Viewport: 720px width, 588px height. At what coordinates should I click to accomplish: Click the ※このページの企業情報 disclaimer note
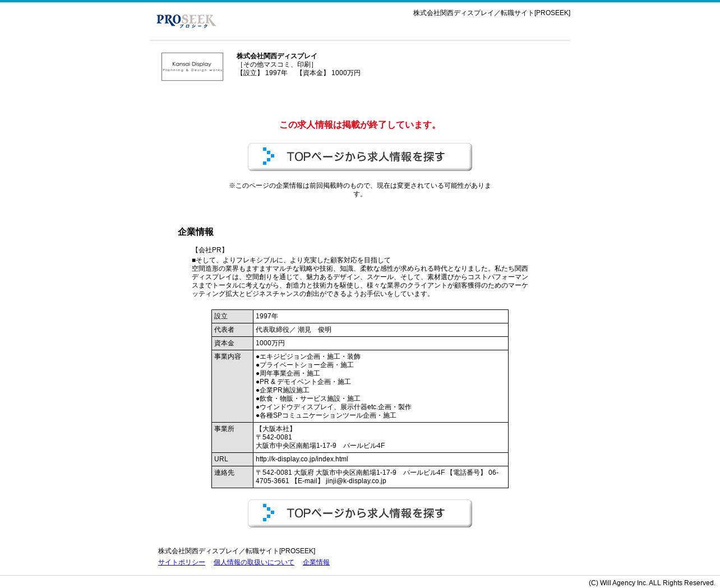coord(360,189)
